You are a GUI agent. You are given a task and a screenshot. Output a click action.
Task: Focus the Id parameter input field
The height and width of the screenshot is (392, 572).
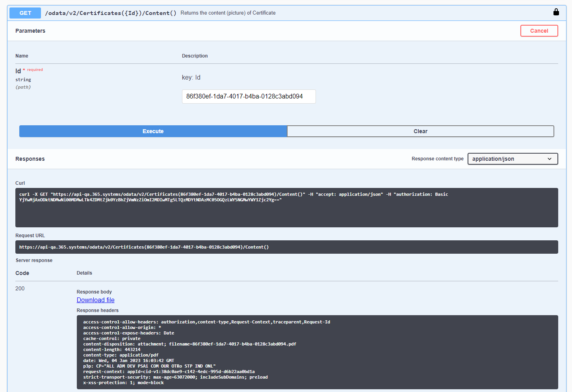249,97
